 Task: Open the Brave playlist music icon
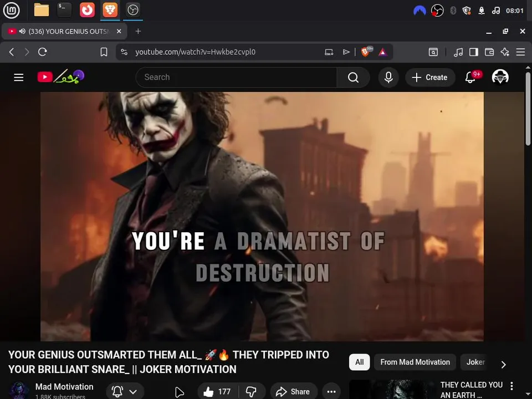tap(458, 52)
